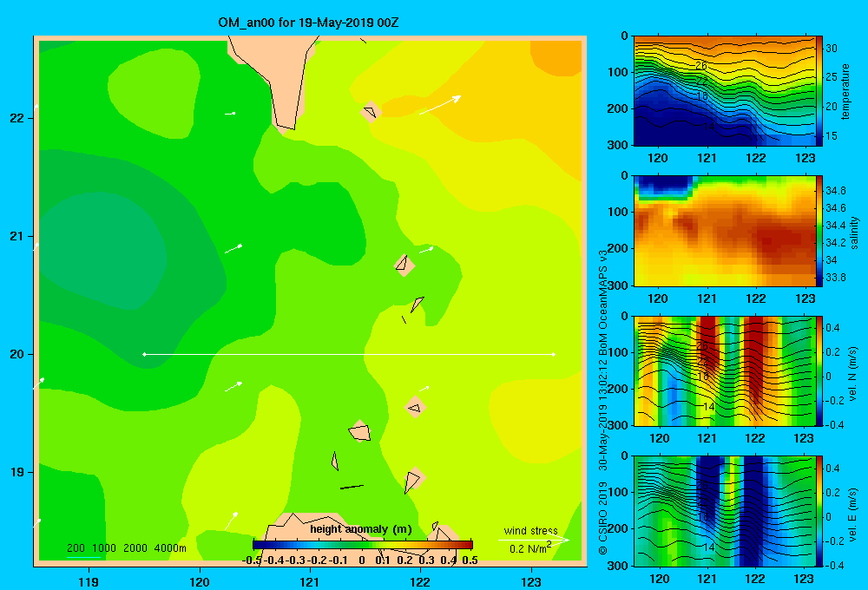Click the vel. E (m/s) colorbar

819,511
